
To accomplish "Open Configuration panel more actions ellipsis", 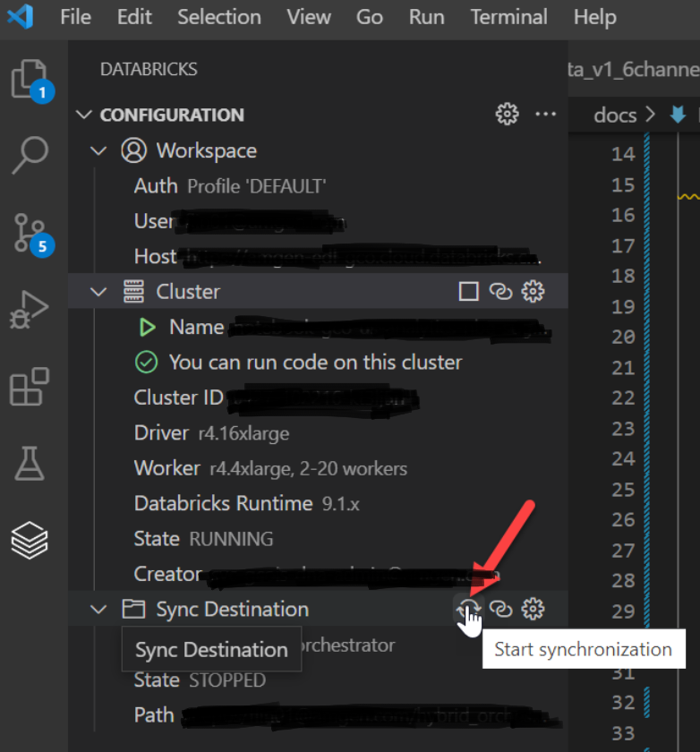I will pyautogui.click(x=545, y=114).
